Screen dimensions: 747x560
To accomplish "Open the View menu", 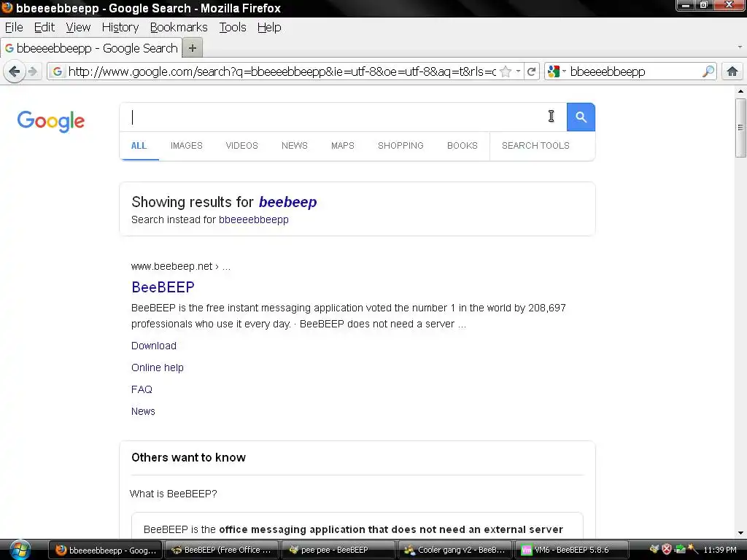I will tap(78, 27).
